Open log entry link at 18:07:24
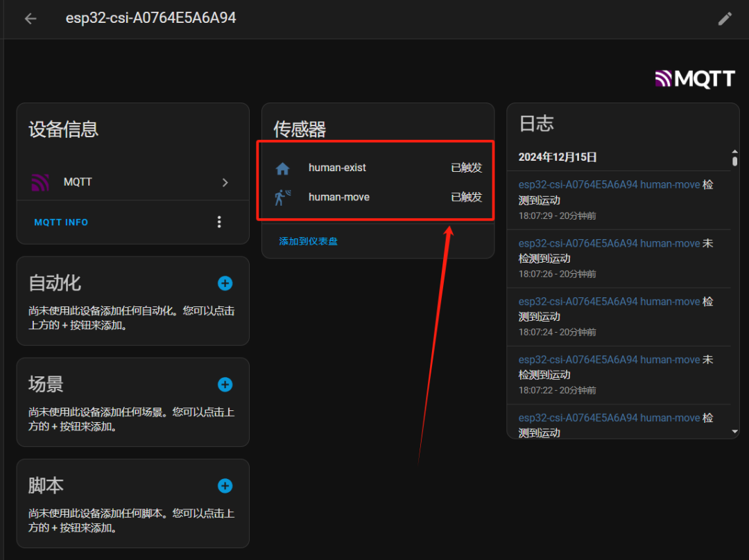Viewport: 749px width, 560px height. [609, 301]
